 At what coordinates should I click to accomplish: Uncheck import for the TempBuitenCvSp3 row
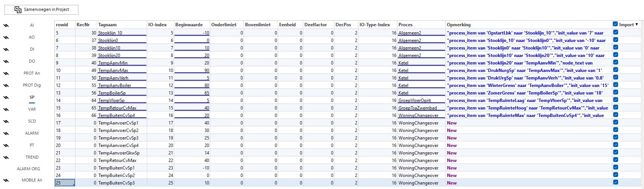pos(615,182)
